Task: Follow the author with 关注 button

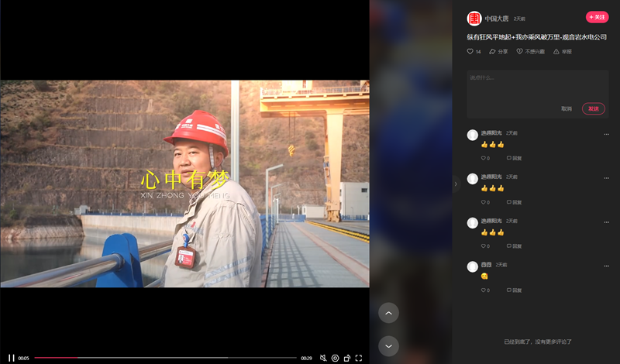Action: click(597, 17)
